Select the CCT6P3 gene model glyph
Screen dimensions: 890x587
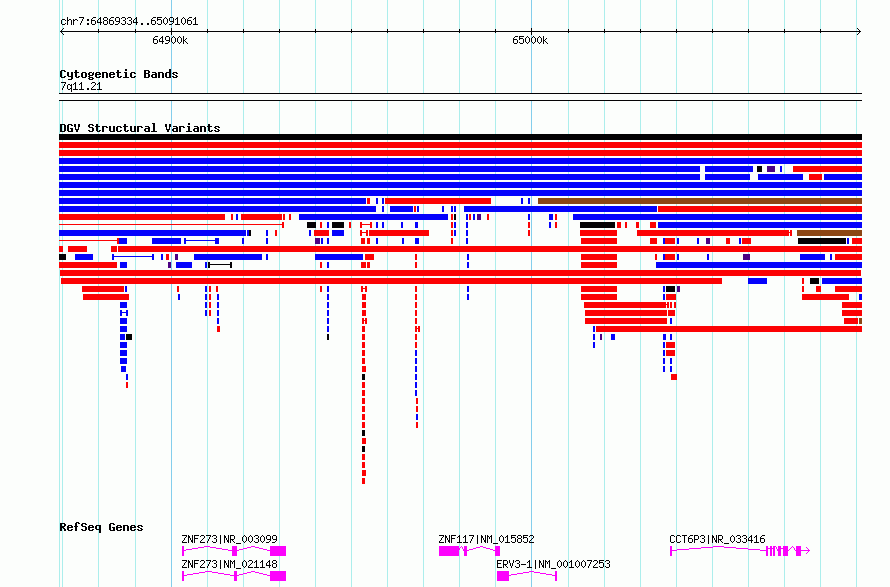tap(740, 551)
